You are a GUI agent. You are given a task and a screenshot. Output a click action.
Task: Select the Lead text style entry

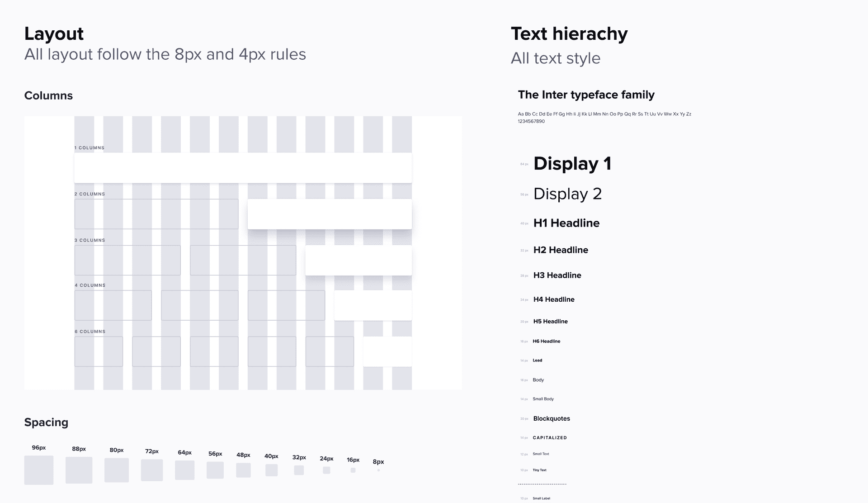pyautogui.click(x=537, y=360)
